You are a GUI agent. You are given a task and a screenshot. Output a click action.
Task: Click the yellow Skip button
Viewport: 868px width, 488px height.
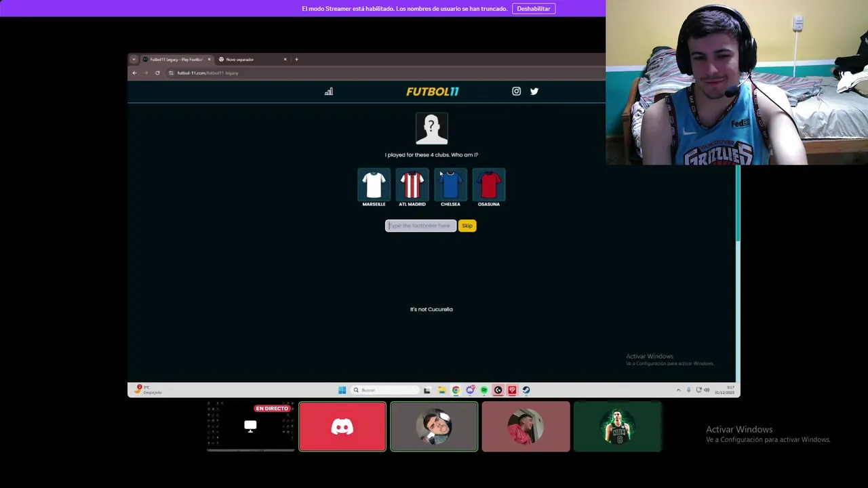(x=467, y=226)
